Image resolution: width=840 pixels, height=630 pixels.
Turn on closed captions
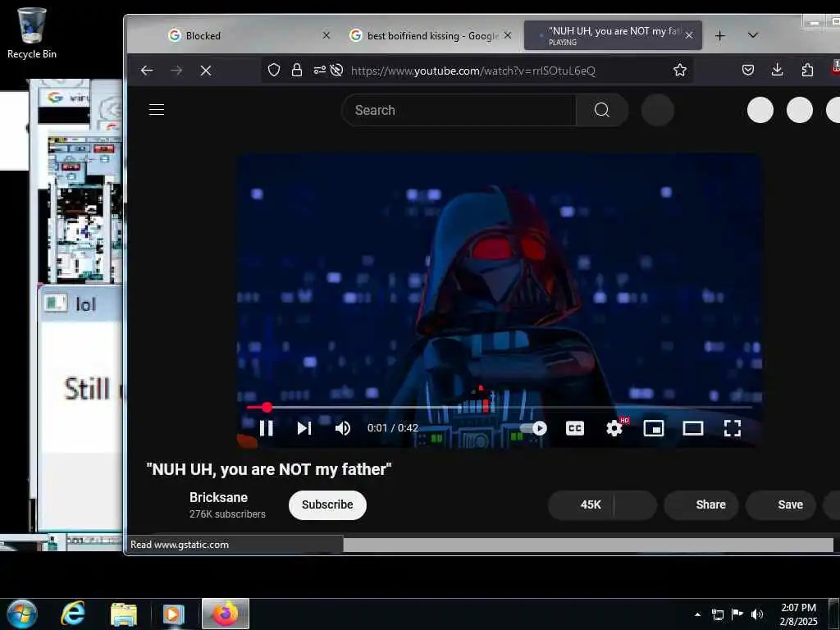pyautogui.click(x=575, y=428)
